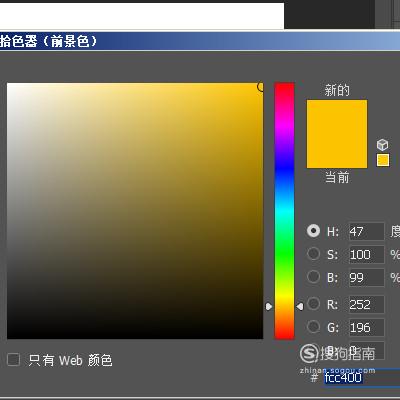The width and height of the screenshot is (400, 400).
Task: Click the small web-safe color swatch
Action: [x=383, y=160]
